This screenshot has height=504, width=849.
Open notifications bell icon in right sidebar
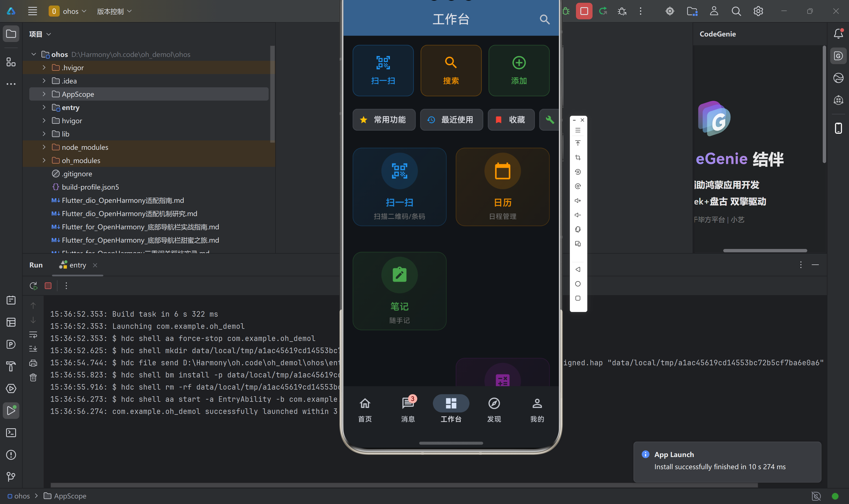[838, 34]
